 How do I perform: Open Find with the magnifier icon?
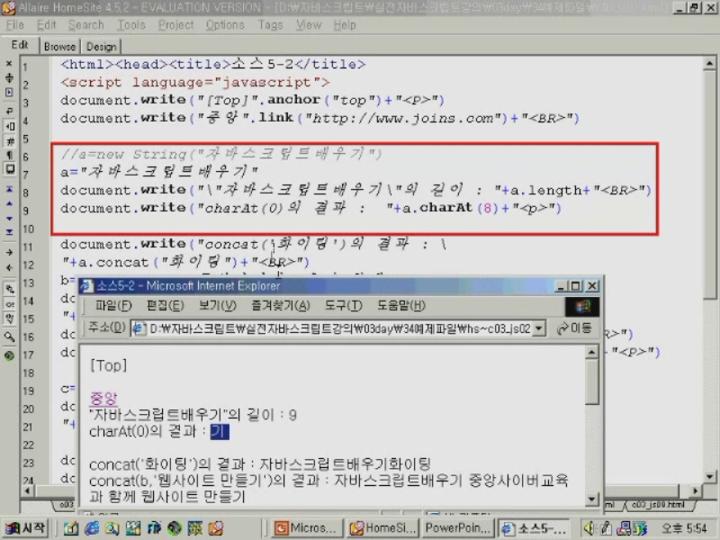pos(9,337)
